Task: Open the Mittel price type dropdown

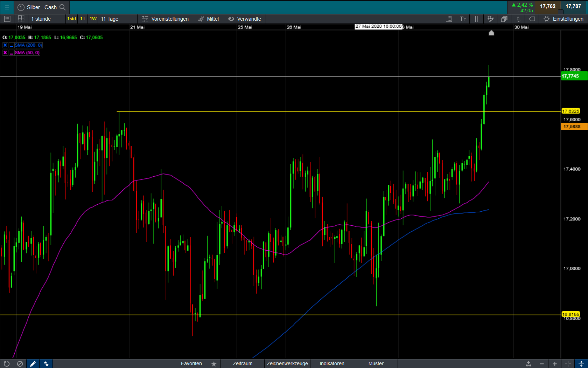Action: [x=208, y=19]
